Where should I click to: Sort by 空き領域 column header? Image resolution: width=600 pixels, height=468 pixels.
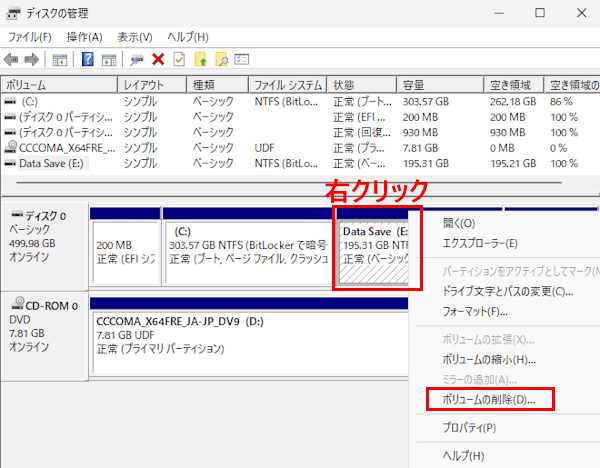coord(514,85)
